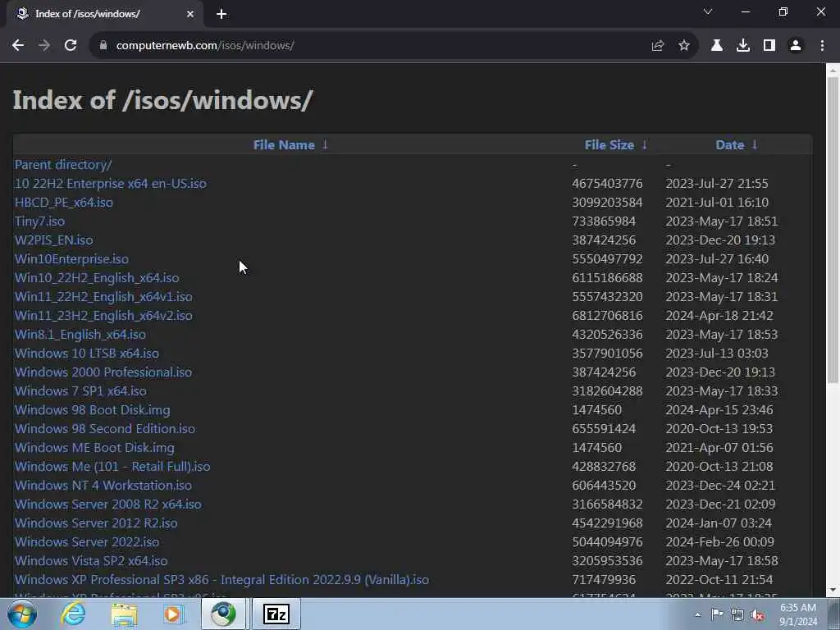This screenshot has height=630, width=840.
Task: Click the scrollbar down arrow
Action: coord(833,590)
